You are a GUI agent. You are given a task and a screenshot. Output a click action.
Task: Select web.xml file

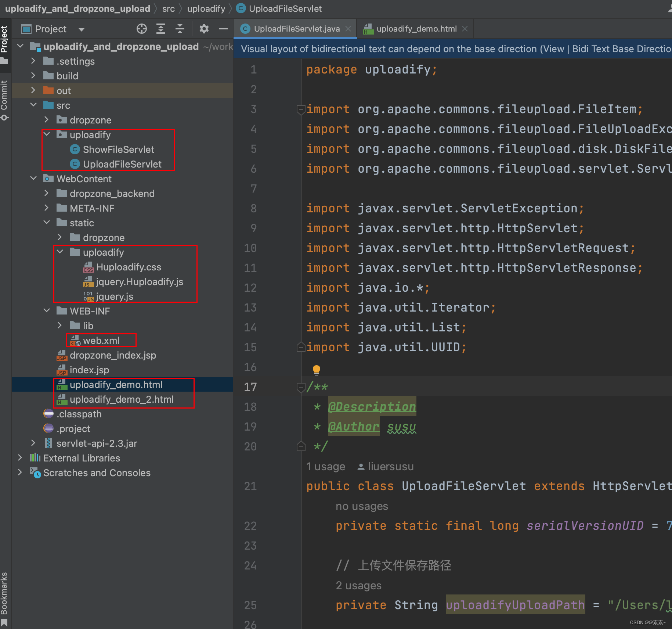(x=101, y=341)
